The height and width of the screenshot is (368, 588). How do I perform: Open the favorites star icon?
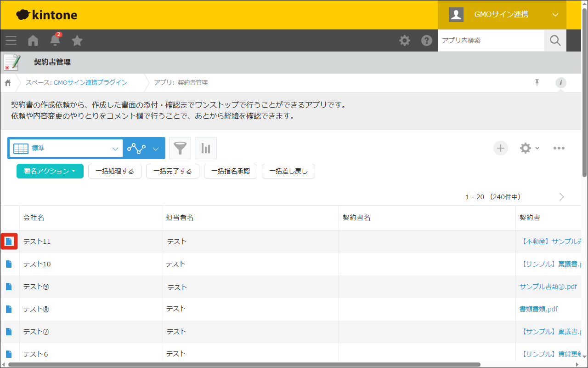pyautogui.click(x=77, y=40)
